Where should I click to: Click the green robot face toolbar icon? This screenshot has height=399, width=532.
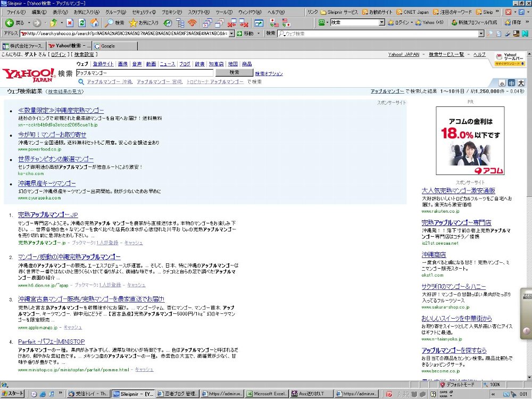click(x=321, y=22)
